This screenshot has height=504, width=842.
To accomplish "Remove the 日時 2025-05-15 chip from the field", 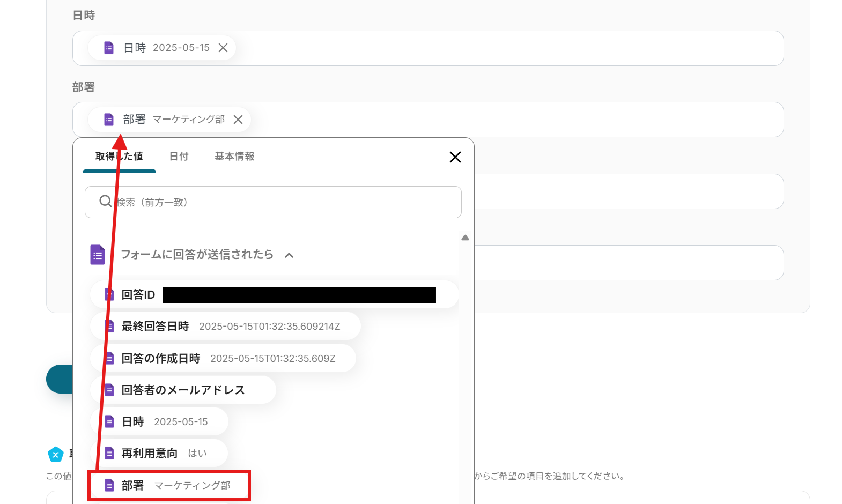I will pos(223,48).
